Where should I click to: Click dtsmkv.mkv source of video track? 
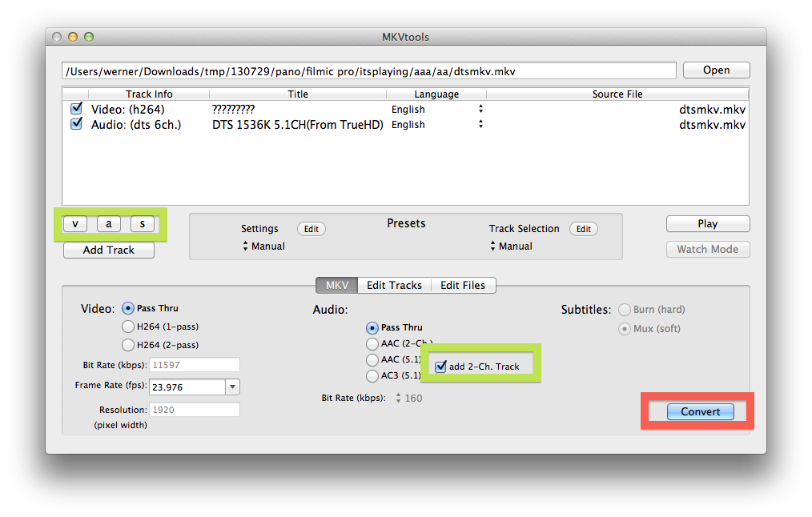712,109
